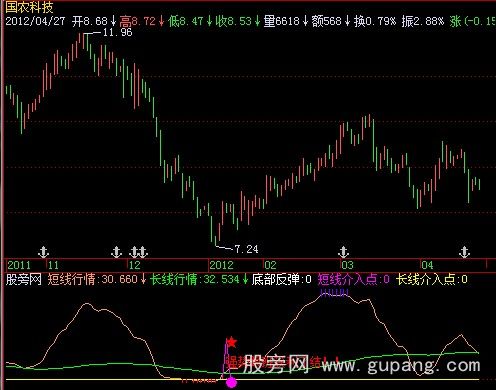Click the right anchor of the adjacent pair near 12
496x390 pixels.
(143, 252)
